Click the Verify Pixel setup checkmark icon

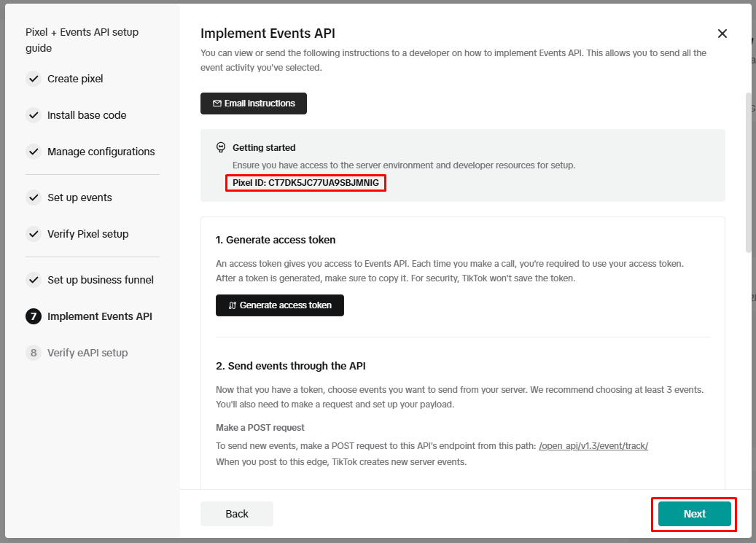coord(34,234)
